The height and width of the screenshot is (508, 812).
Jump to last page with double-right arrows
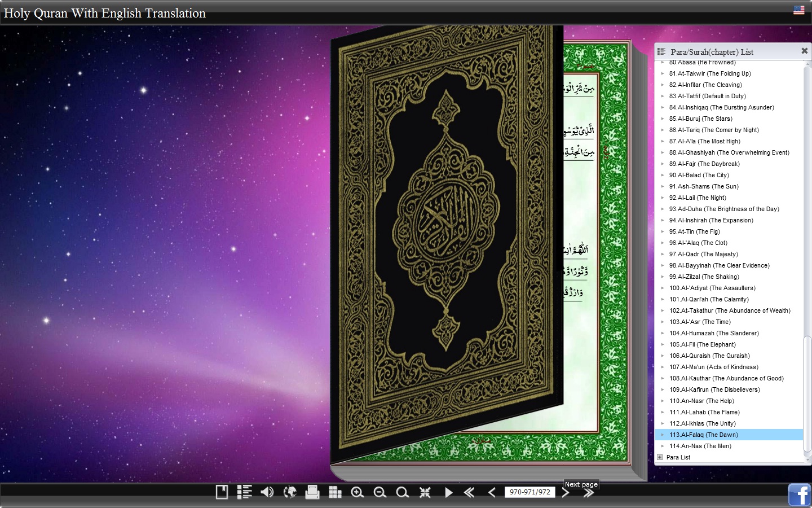[x=589, y=492]
